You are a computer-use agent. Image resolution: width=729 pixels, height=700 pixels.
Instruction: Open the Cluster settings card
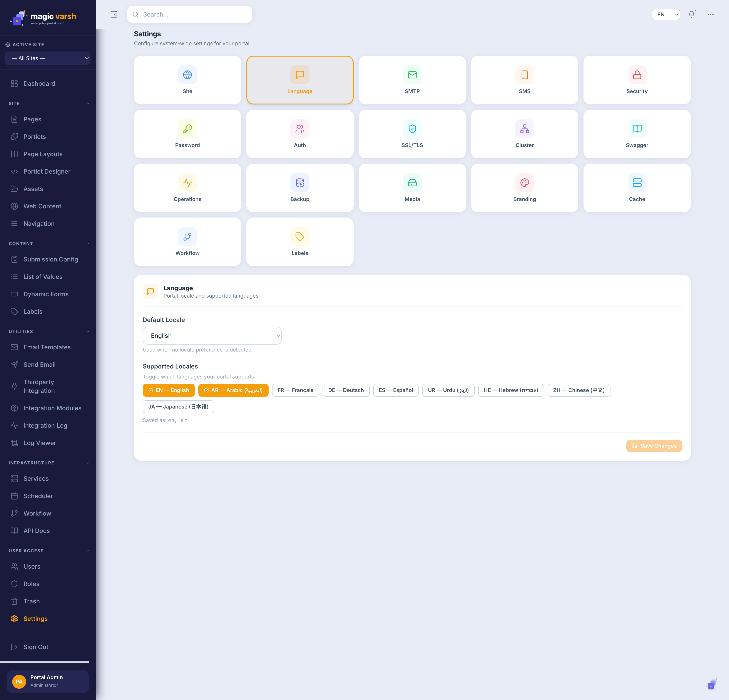pos(524,134)
